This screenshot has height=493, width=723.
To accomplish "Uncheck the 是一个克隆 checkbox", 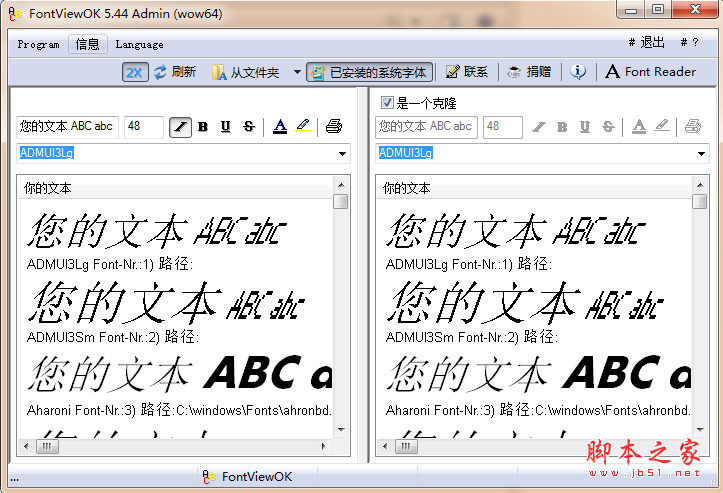I will (x=387, y=102).
